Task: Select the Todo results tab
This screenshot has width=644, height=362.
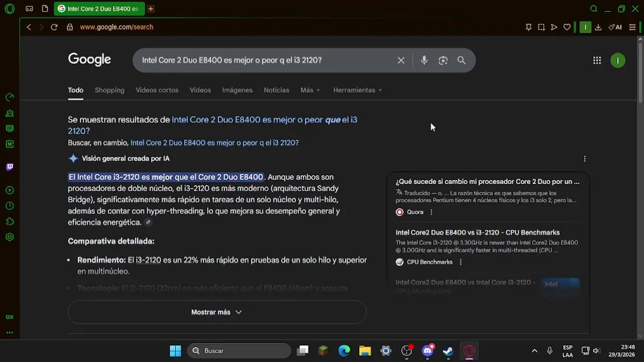Action: [x=75, y=90]
